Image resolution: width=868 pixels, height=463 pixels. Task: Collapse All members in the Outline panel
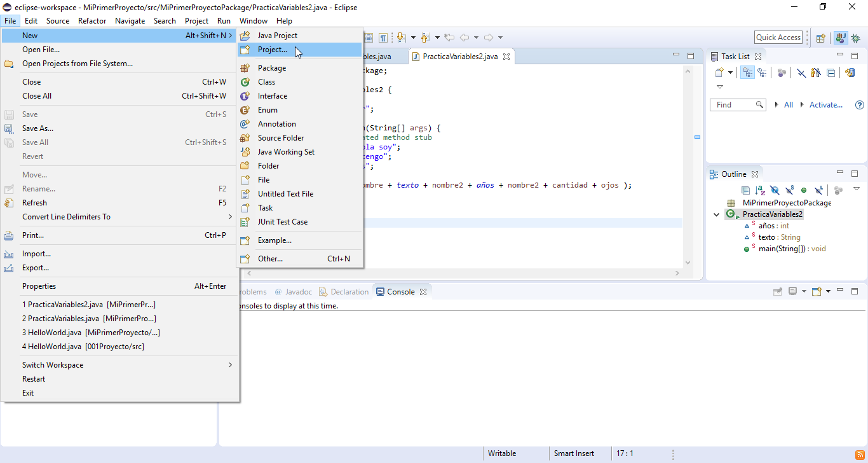745,190
